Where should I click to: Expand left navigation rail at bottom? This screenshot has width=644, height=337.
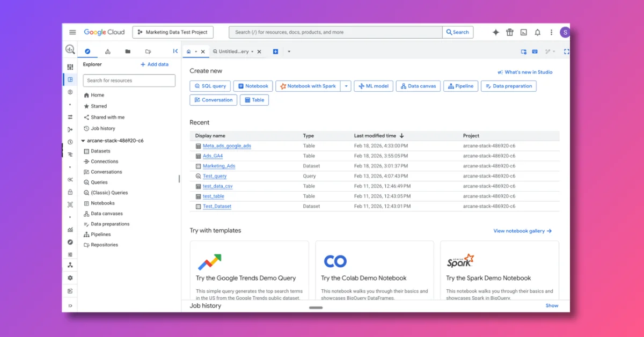[70, 305]
